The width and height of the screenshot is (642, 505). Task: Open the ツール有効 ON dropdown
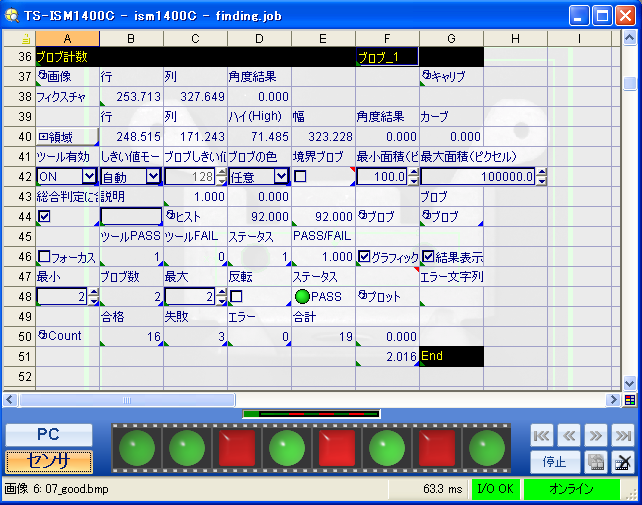[90, 177]
